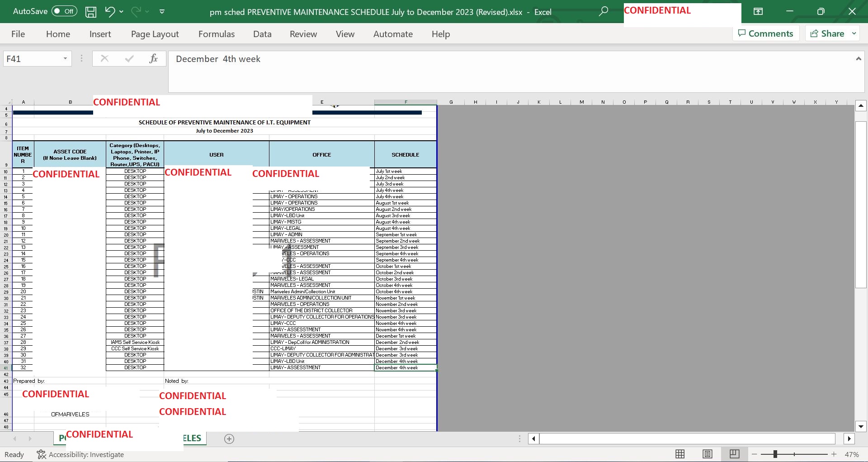Open the Undo history dropdown
The height and width of the screenshot is (462, 868).
[x=121, y=12]
